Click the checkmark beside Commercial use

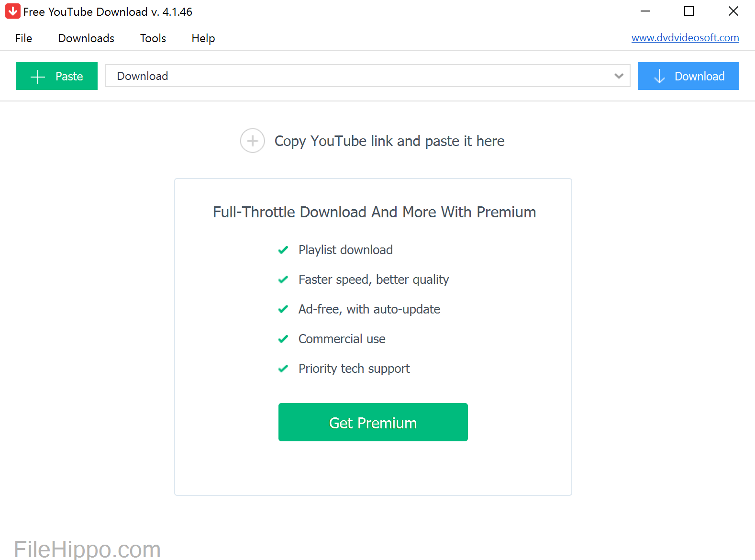pos(283,339)
